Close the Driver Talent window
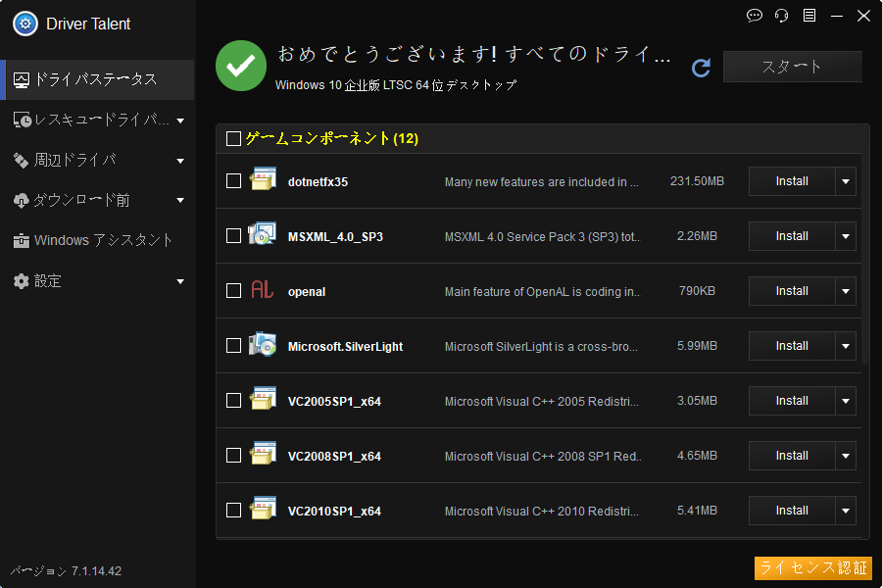Viewport: 882px width, 588px height. pyautogui.click(x=863, y=16)
